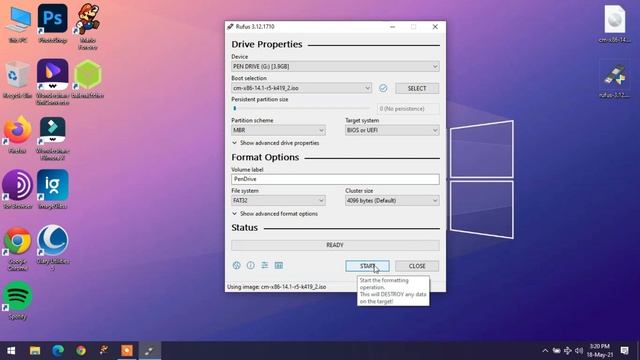The image size is (640, 360).
Task: Open the Recycle Bin desktop icon
Action: tap(17, 79)
